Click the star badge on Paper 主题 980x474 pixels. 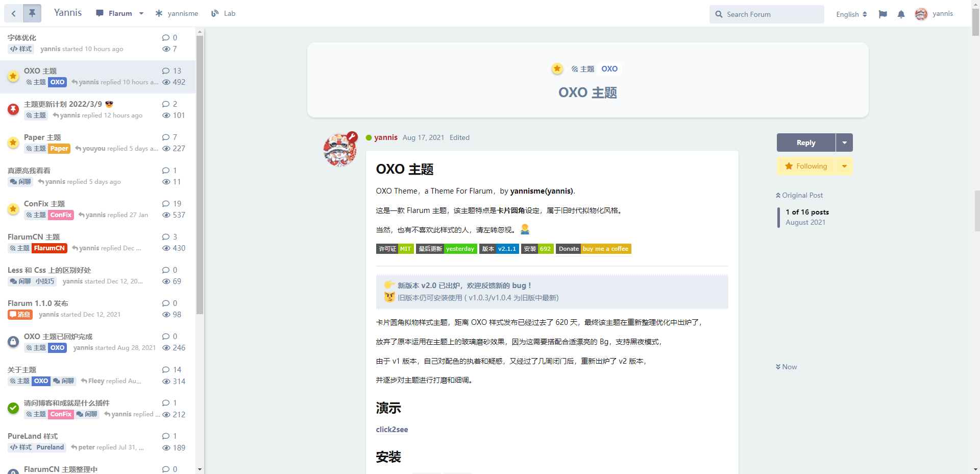click(13, 143)
